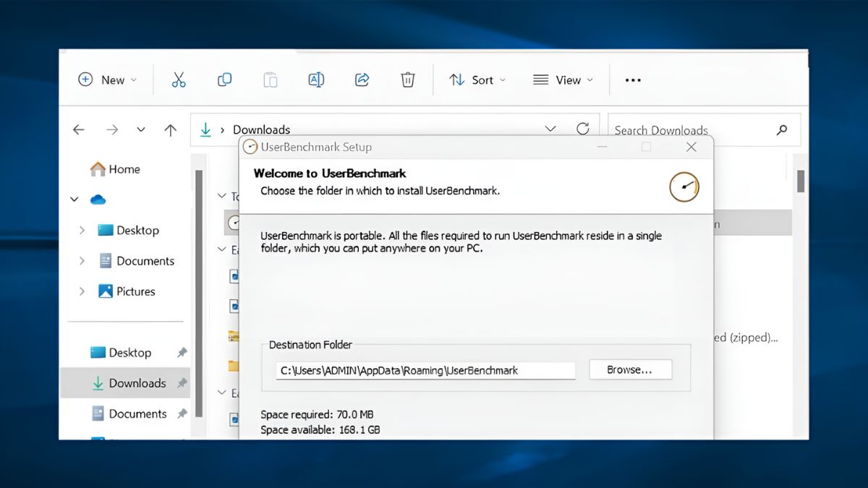This screenshot has width=868, height=488.
Task: Open pinned Desktop quick access item
Action: click(x=121, y=353)
